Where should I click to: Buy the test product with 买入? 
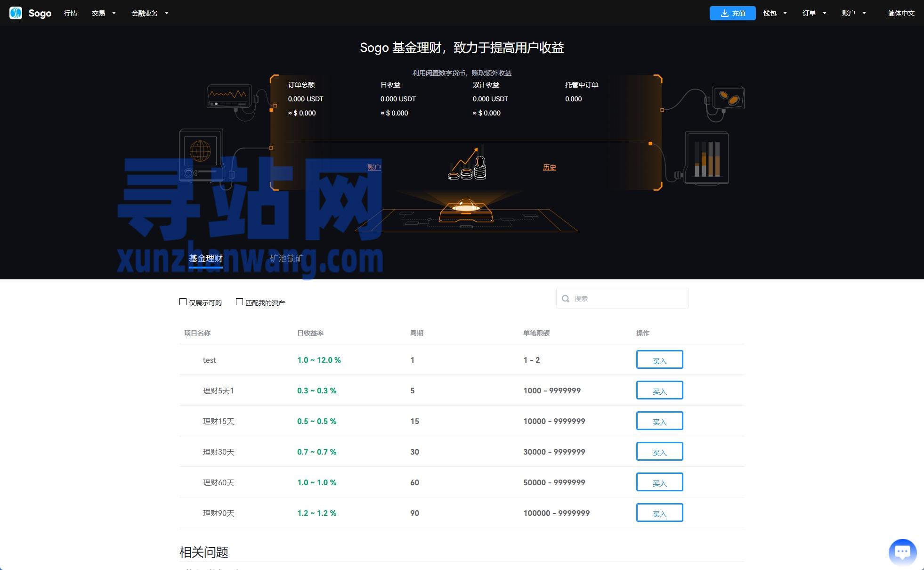click(659, 359)
